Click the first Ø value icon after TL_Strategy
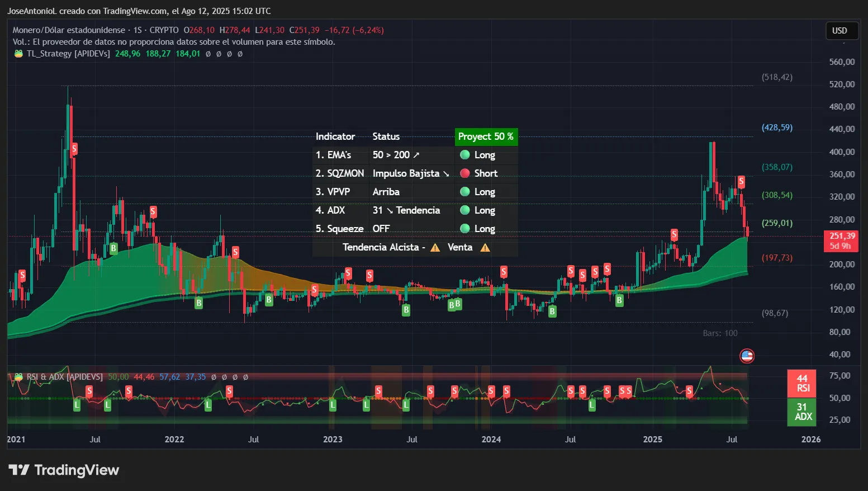The image size is (868, 491). click(x=207, y=54)
